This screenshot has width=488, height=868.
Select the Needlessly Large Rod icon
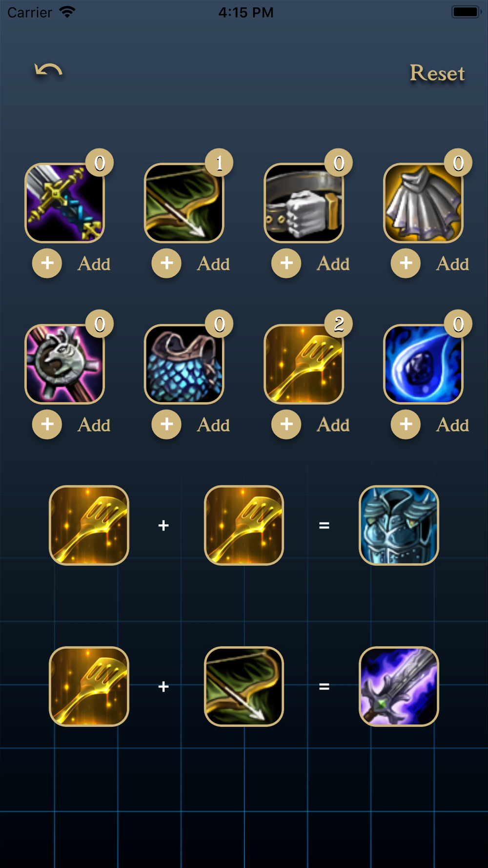pyautogui.click(x=65, y=364)
